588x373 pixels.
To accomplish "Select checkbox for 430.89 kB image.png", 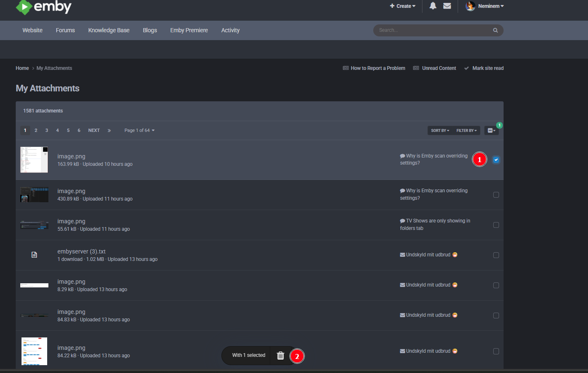I will [x=496, y=195].
